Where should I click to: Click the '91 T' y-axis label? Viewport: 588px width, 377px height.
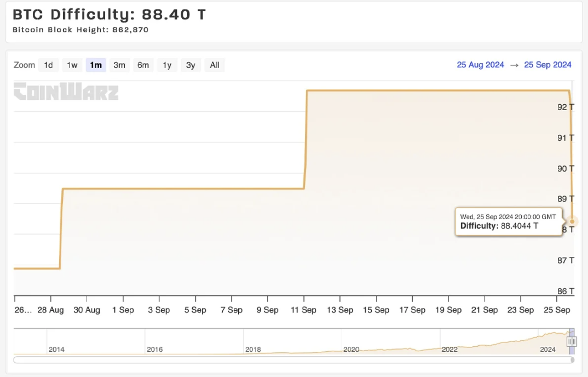click(x=566, y=138)
